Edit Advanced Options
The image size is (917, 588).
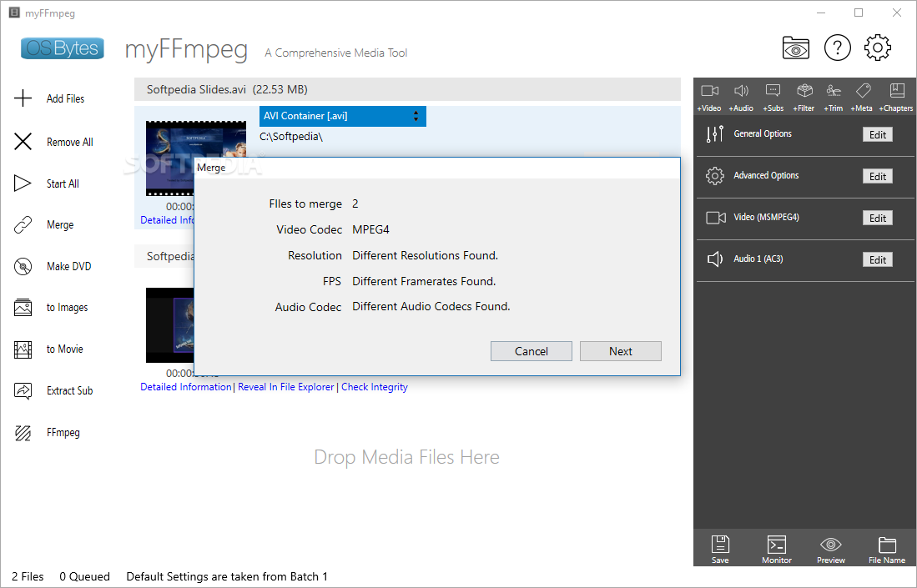[877, 177]
